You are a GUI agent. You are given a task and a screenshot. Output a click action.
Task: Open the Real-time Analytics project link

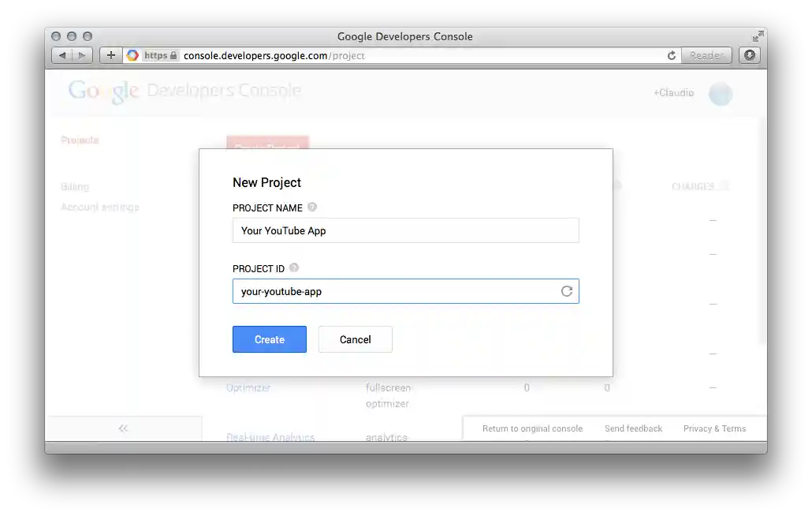pyautogui.click(x=270, y=437)
